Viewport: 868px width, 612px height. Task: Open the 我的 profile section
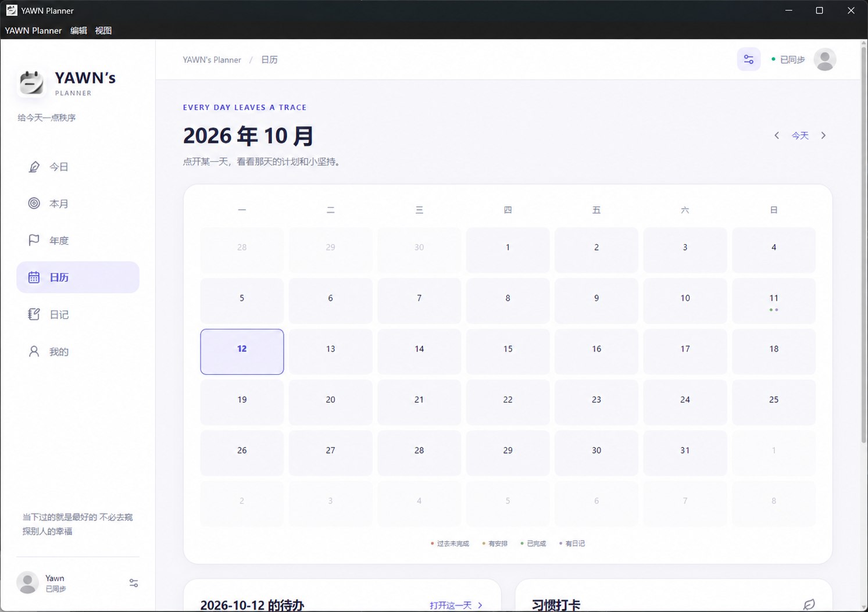(x=78, y=352)
